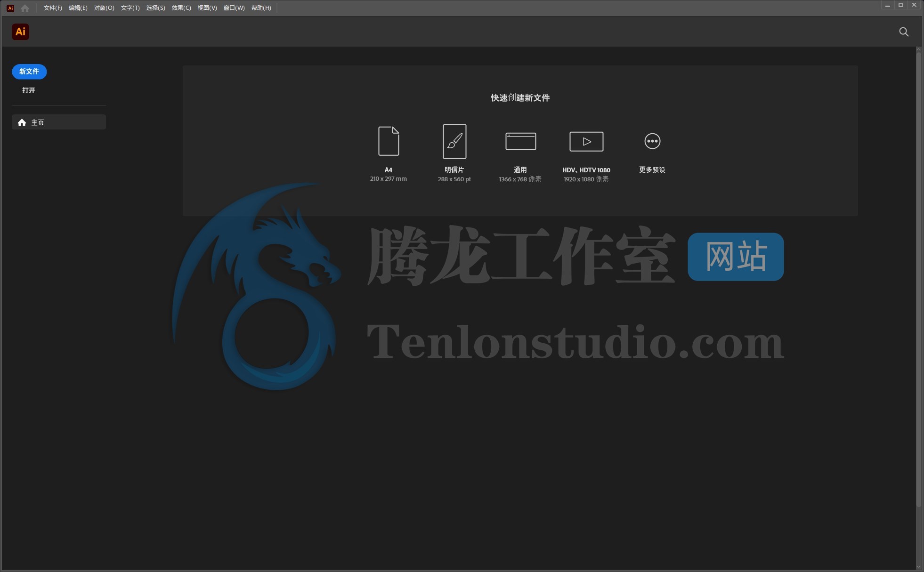Image resolution: width=924 pixels, height=572 pixels.
Task: Close the Illustrator window
Action: tap(914, 5)
